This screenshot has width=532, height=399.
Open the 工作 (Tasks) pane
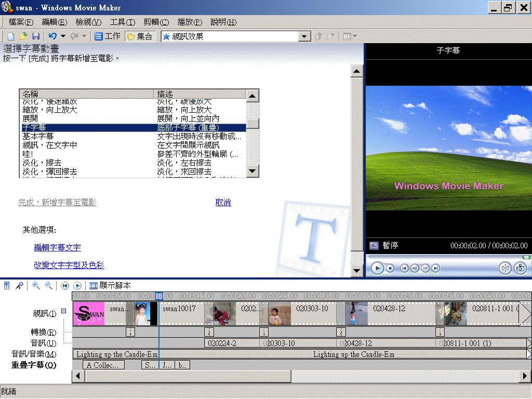[x=107, y=36]
